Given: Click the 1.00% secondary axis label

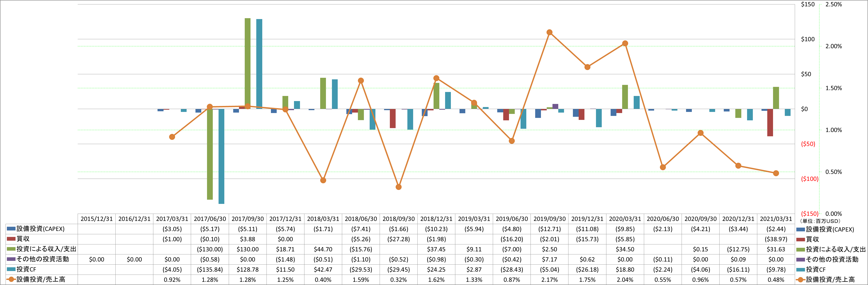Looking at the screenshot, I should (x=833, y=130).
